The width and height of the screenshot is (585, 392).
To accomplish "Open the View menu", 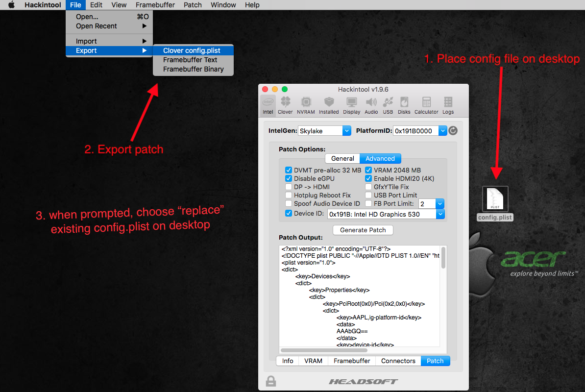I will tap(119, 5).
